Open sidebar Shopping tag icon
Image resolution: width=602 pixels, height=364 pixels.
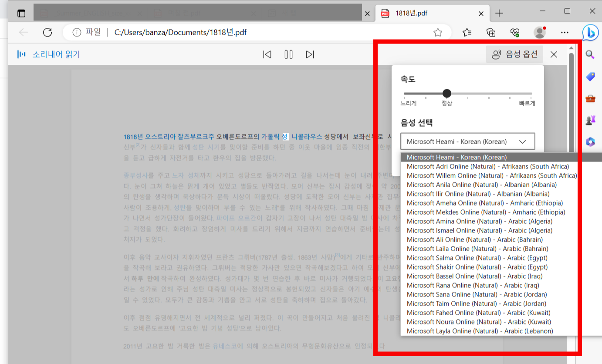point(590,77)
